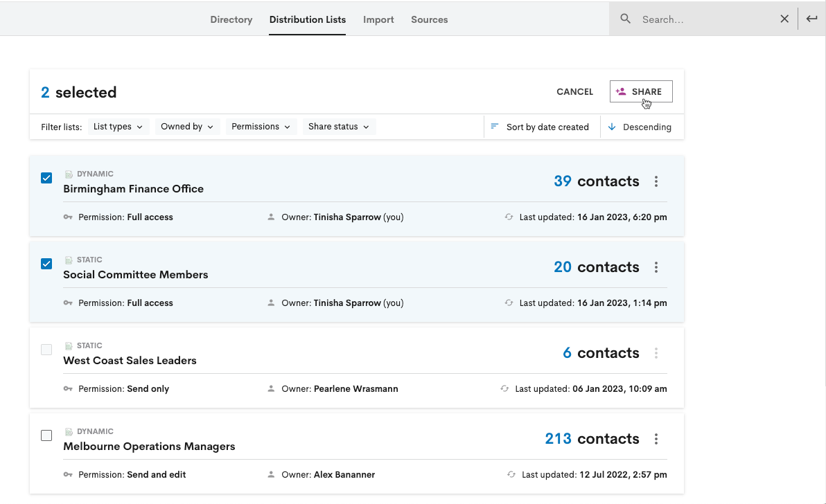The width and height of the screenshot is (826, 504).
Task: Open Sort by date created dropdown
Action: coord(541,127)
